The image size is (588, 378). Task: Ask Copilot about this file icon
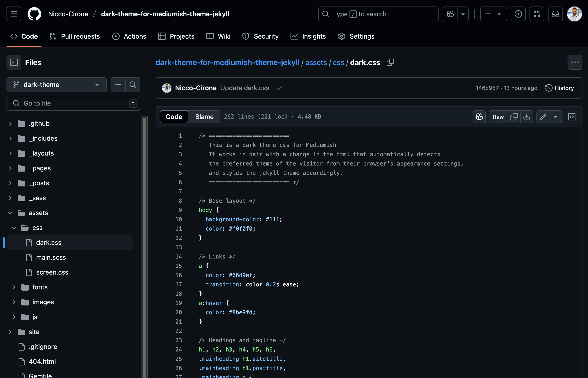tap(479, 117)
